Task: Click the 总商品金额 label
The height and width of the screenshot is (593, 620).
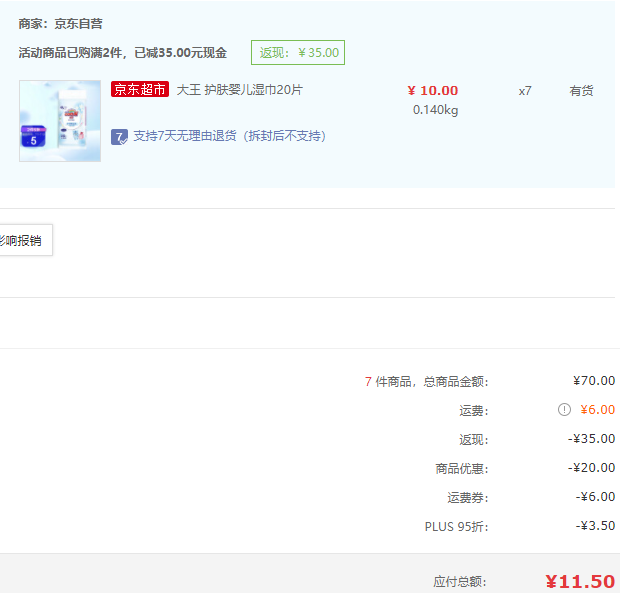Action: 456,382
